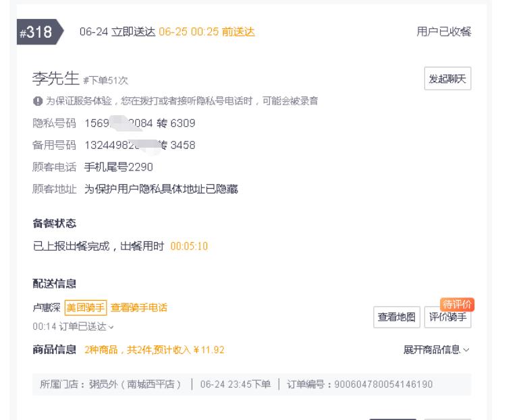The width and height of the screenshot is (523, 420).
Task: Click 2种商品 income summary text
Action: [155, 350]
